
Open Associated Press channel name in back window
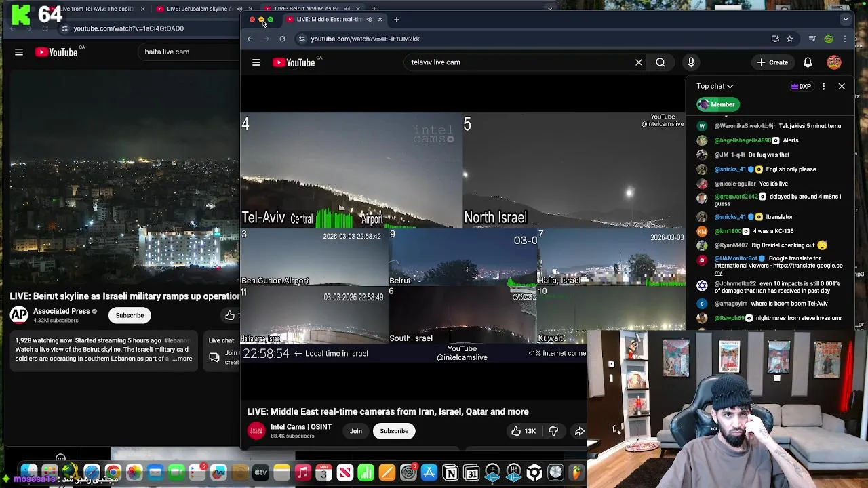pyautogui.click(x=62, y=311)
